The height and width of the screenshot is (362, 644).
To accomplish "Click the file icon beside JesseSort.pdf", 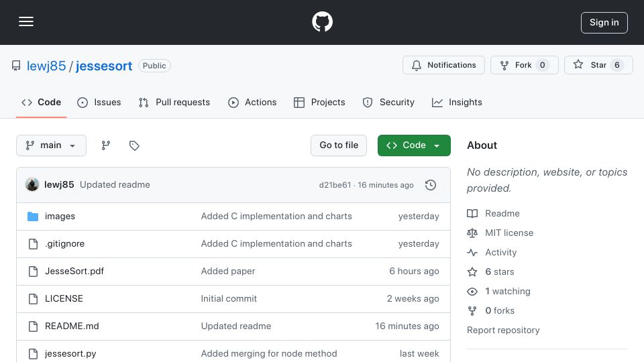I will (33, 271).
